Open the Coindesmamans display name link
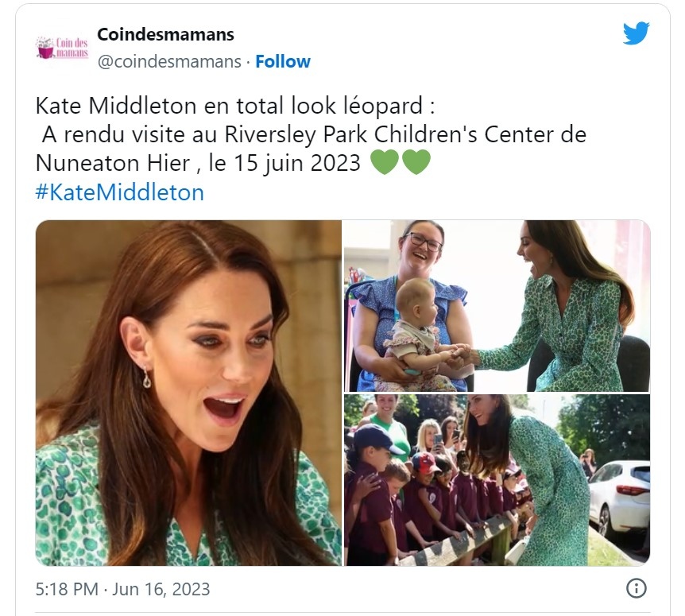Screen dimensions: 685x616 pyautogui.click(x=165, y=34)
